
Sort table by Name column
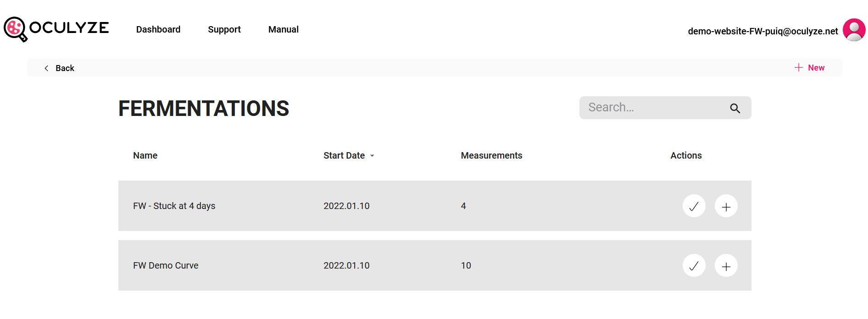click(145, 155)
